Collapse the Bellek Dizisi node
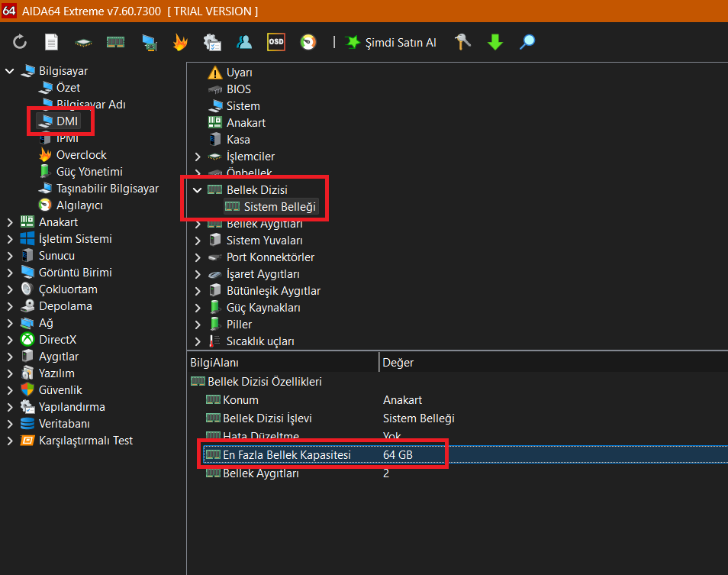728x575 pixels. (x=198, y=190)
